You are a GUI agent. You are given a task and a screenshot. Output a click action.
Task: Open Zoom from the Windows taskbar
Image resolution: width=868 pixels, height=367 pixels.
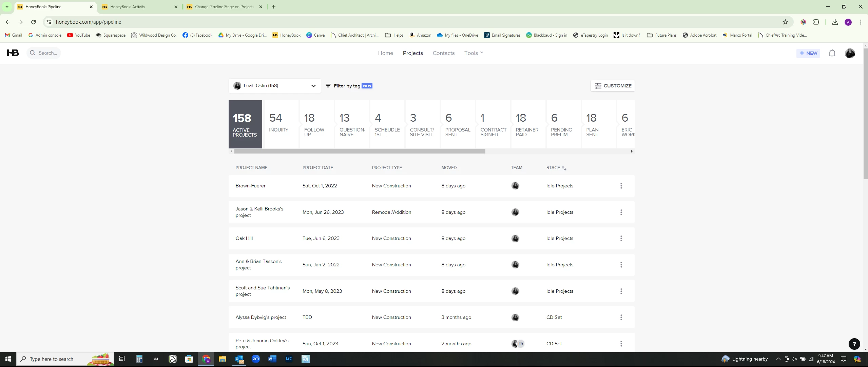(x=256, y=359)
